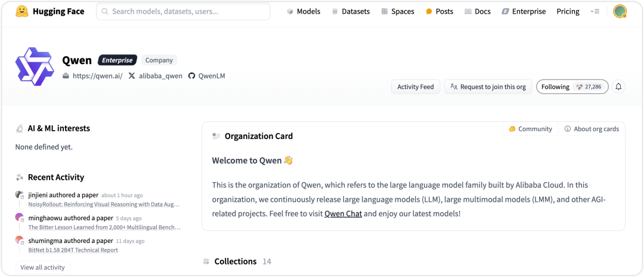Viewport: 644px width, 277px height.
Task: Open The Bitter Lesson paper link
Action: tap(105, 227)
